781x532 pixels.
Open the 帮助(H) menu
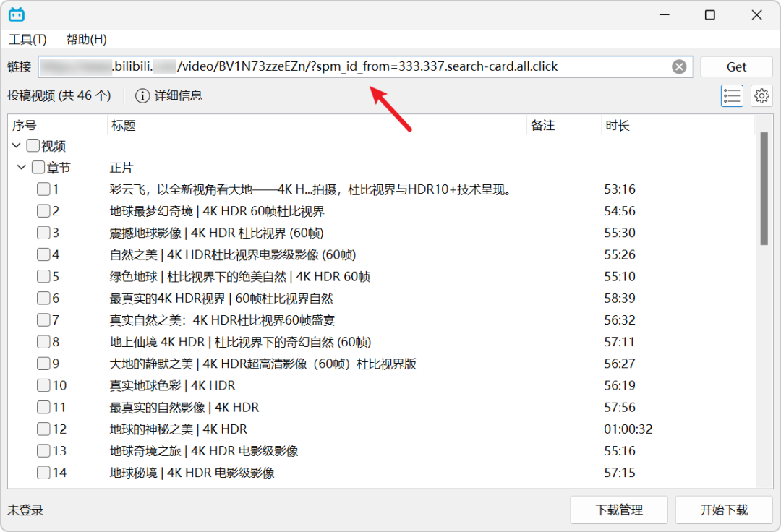click(86, 39)
